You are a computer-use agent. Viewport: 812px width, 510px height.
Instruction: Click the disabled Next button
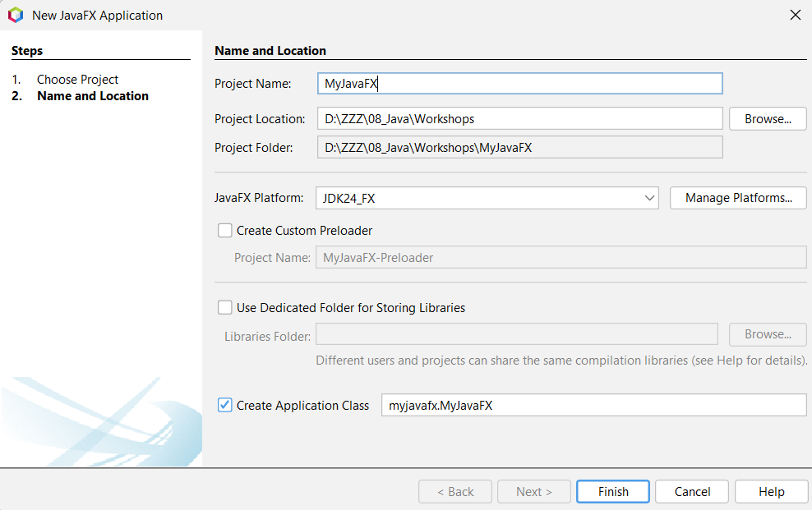(x=534, y=491)
